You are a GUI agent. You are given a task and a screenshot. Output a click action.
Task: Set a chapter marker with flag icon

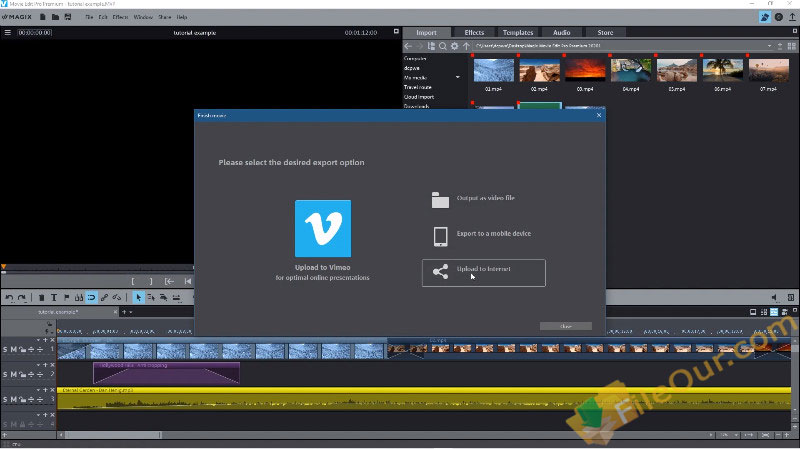tap(66, 297)
